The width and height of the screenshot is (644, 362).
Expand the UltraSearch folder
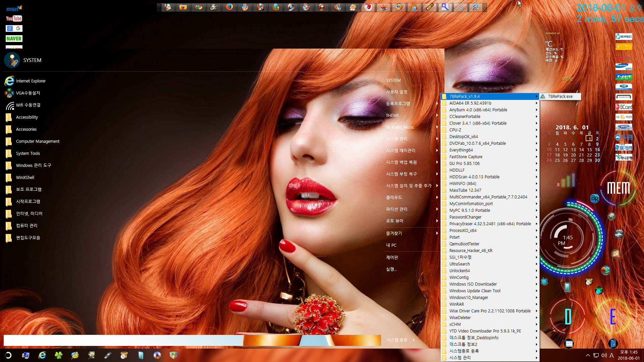point(490,264)
